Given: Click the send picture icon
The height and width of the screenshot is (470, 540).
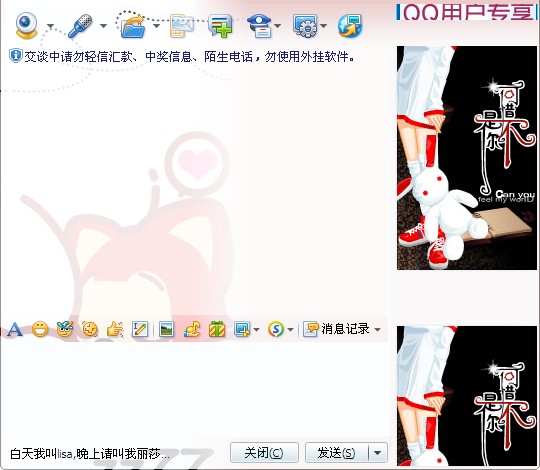Looking at the screenshot, I should (166, 330).
